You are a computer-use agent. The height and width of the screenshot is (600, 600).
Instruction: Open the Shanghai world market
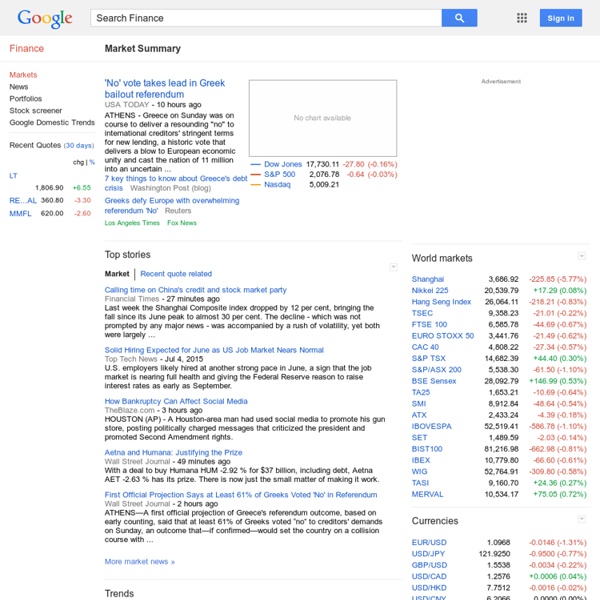(427, 279)
